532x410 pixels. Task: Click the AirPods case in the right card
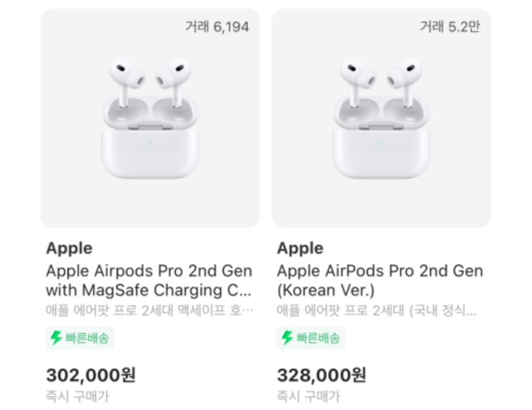(381, 138)
